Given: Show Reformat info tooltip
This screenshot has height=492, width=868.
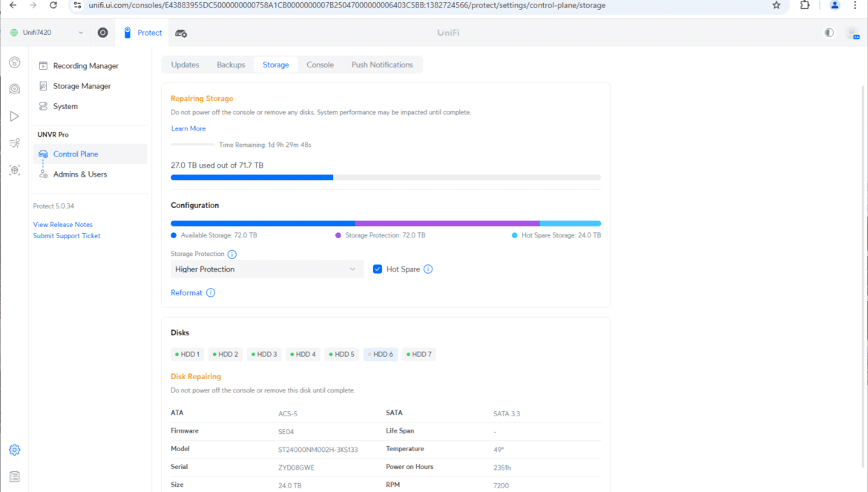Looking at the screenshot, I should (211, 293).
